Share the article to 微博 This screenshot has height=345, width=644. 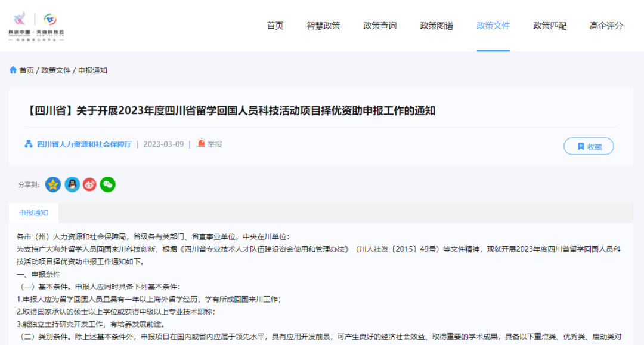pos(89,185)
